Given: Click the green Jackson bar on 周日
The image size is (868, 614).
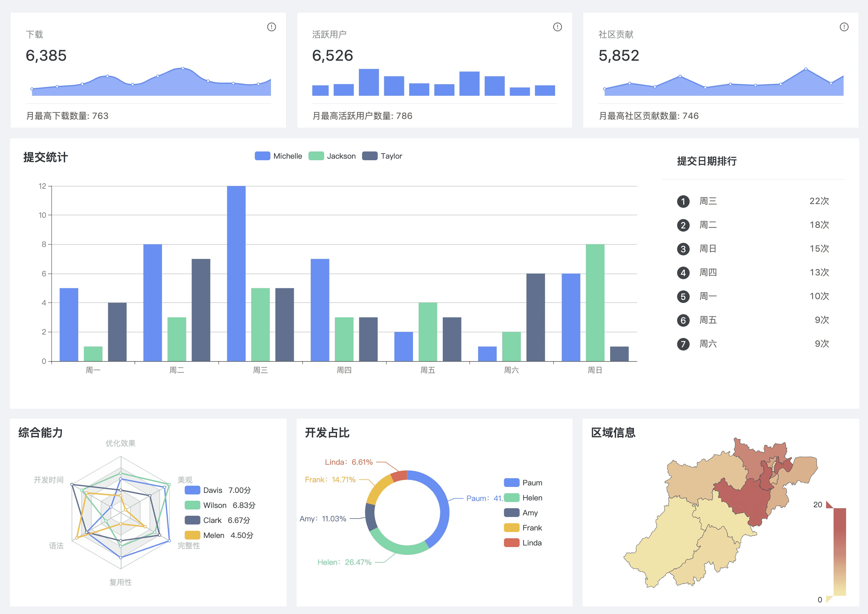Looking at the screenshot, I should [595, 303].
